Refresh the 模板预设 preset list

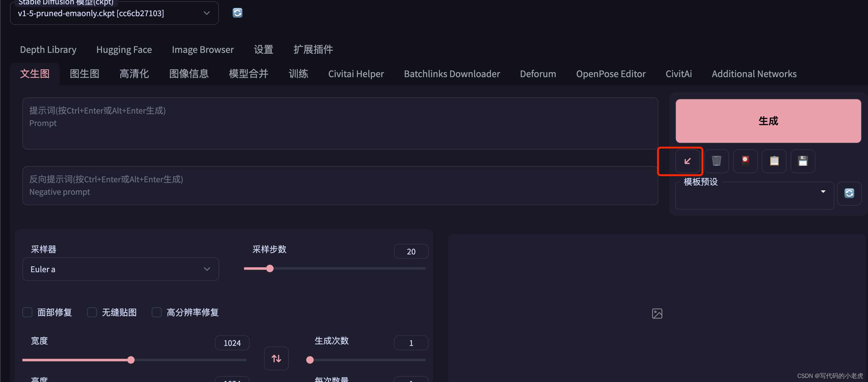point(849,193)
